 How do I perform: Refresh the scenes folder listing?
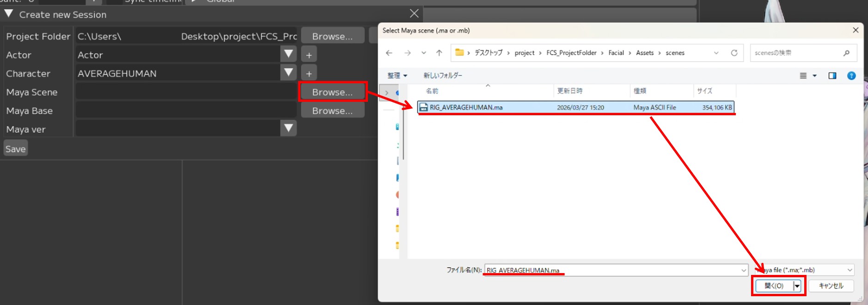pos(734,53)
